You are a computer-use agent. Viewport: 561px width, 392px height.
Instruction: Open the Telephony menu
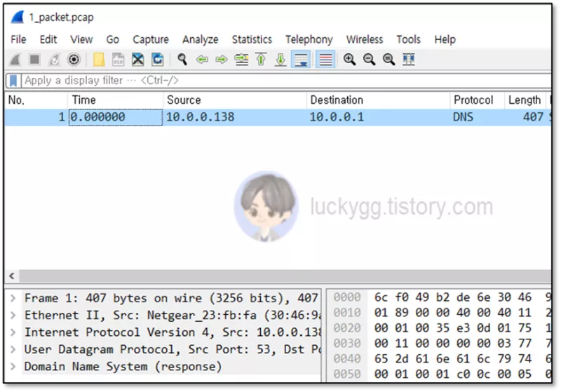point(309,39)
